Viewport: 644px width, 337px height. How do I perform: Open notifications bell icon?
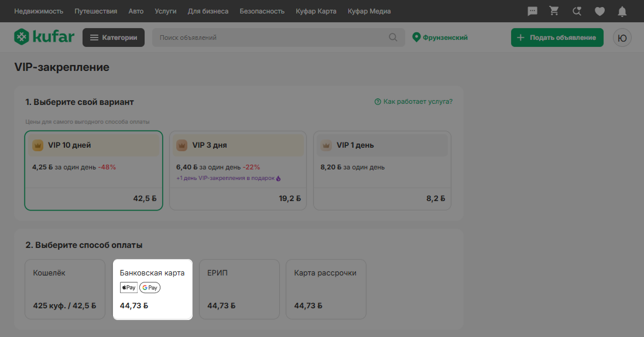[622, 12]
